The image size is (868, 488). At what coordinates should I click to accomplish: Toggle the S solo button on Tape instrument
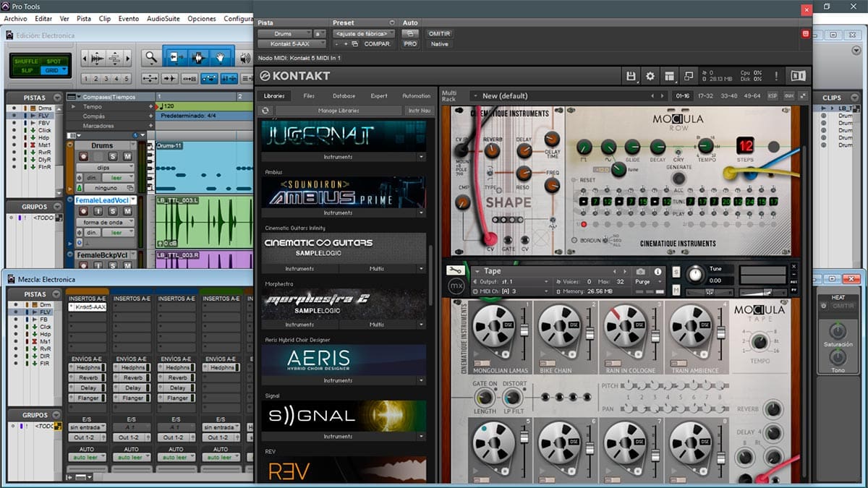(676, 273)
